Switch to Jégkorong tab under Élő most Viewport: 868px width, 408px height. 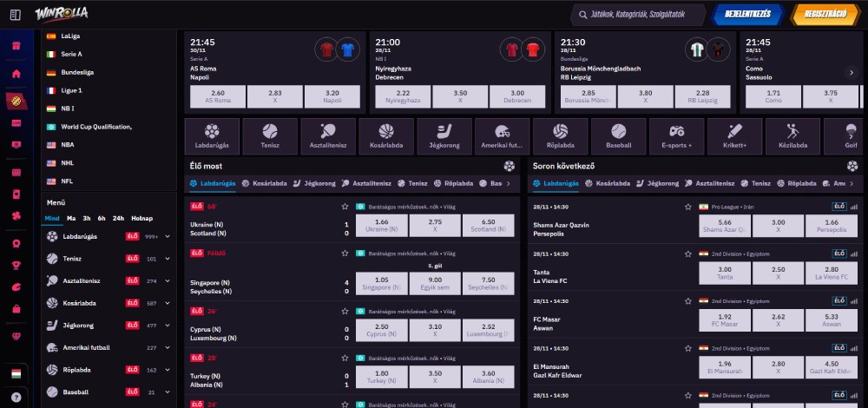pyautogui.click(x=316, y=184)
